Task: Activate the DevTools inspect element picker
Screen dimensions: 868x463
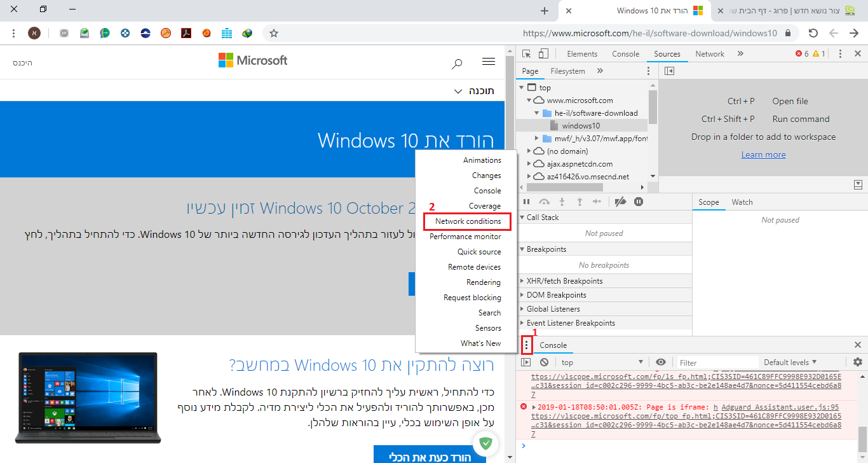Action: pyautogui.click(x=527, y=54)
